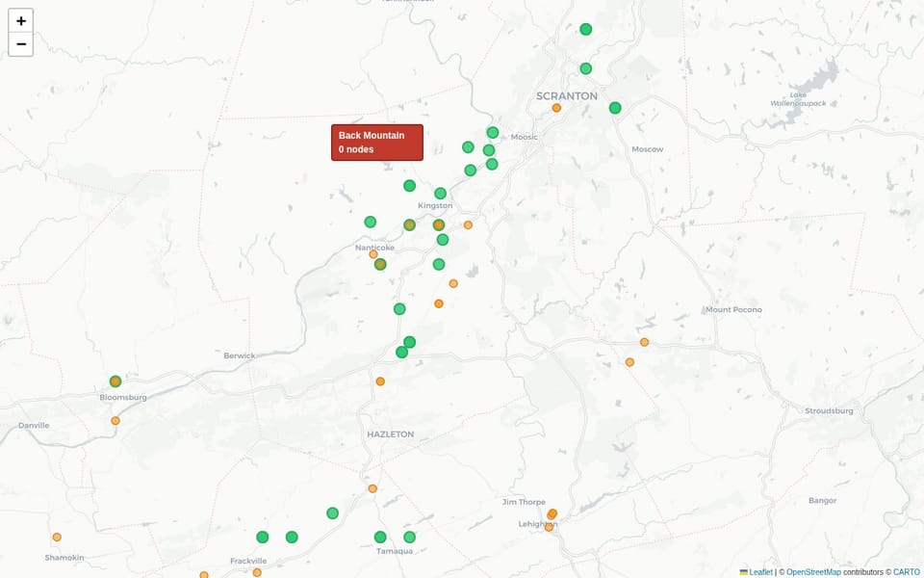This screenshot has width=924, height=578.
Task: Select the orange marker above Shamokin
Action: tap(57, 538)
